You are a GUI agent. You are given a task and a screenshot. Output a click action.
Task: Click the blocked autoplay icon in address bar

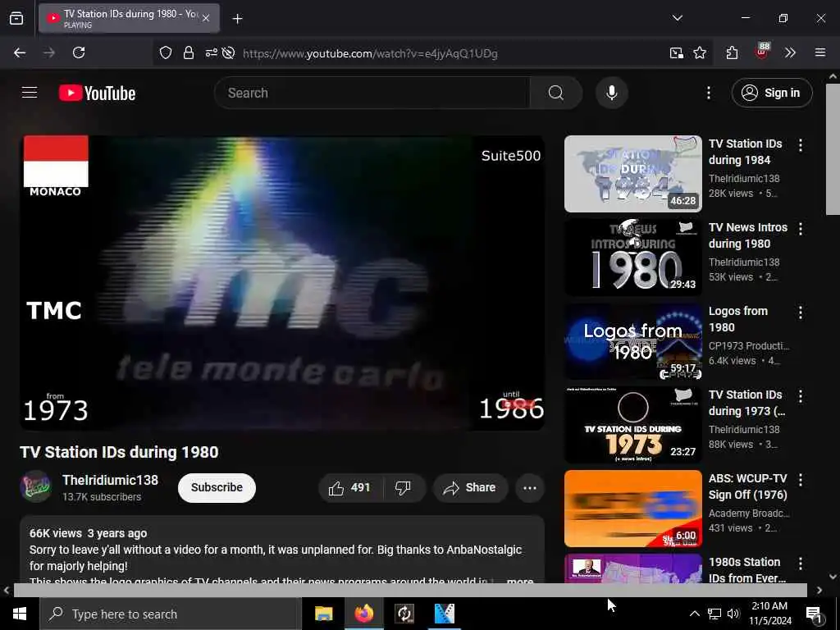point(228,52)
